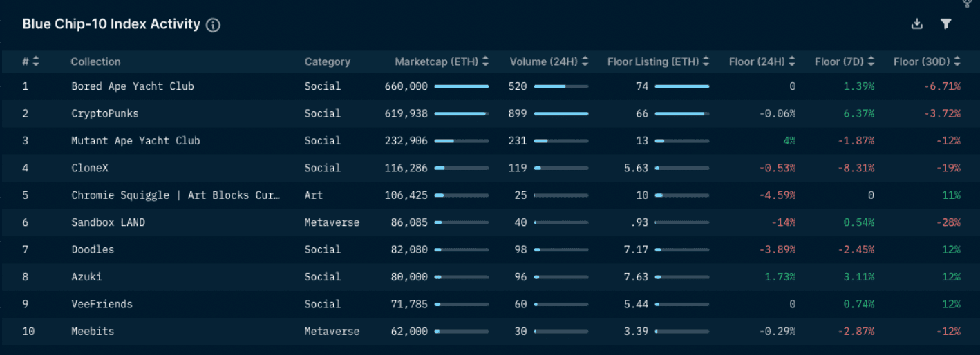Open Doodles collection row
Image resolution: width=980 pixels, height=355 pixels.
(x=490, y=249)
